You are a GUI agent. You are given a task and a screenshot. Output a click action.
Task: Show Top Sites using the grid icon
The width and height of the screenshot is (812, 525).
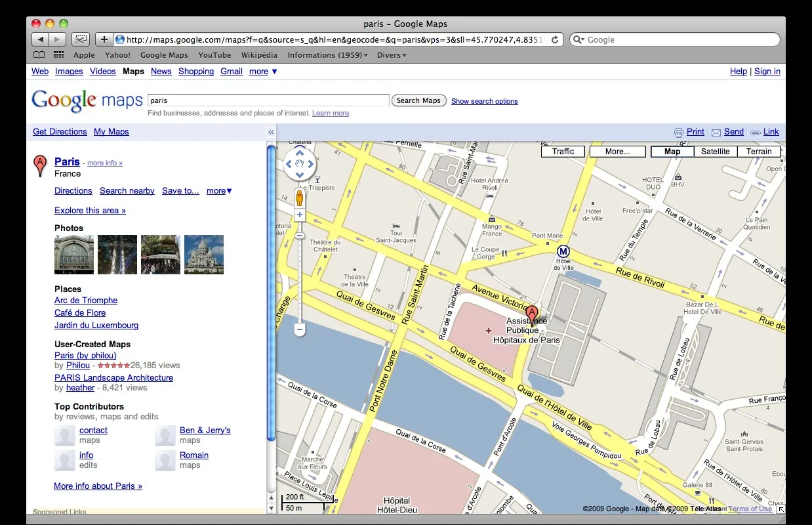(x=59, y=55)
